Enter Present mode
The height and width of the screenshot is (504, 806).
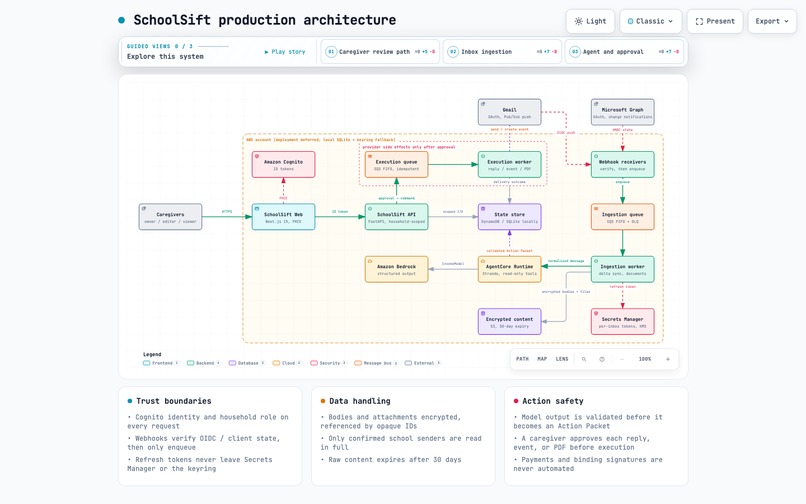click(x=715, y=21)
